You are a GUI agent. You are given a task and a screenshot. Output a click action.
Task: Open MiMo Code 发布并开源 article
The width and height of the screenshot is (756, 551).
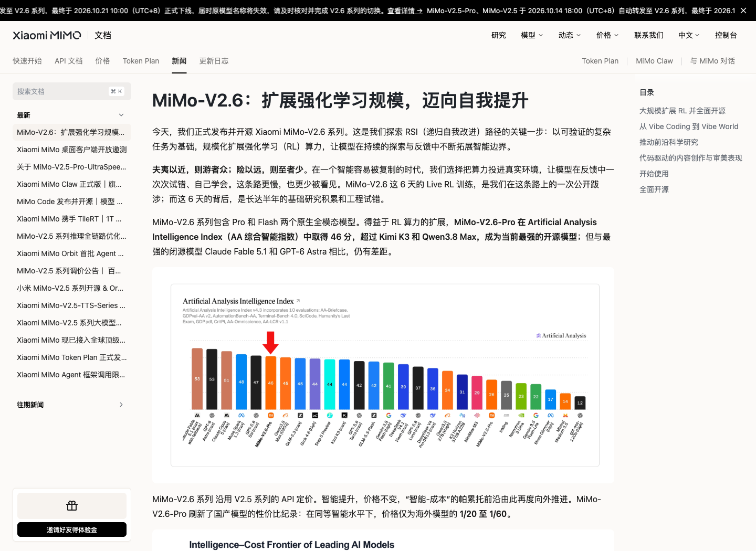pos(72,202)
